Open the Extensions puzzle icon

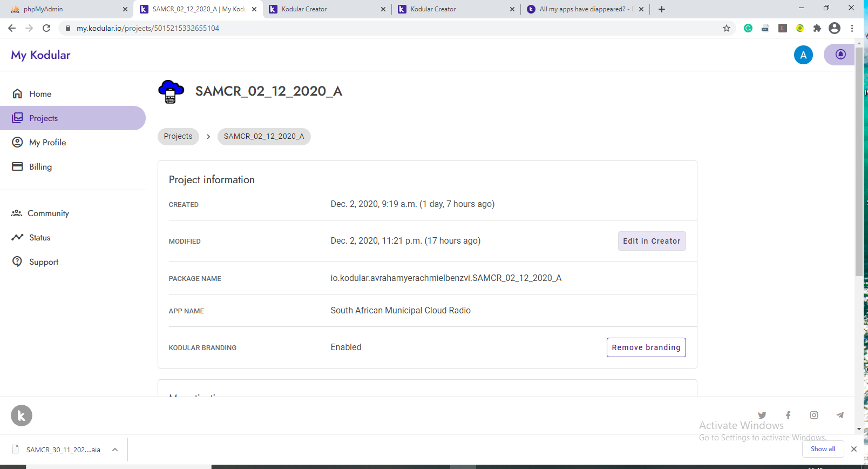[817, 28]
